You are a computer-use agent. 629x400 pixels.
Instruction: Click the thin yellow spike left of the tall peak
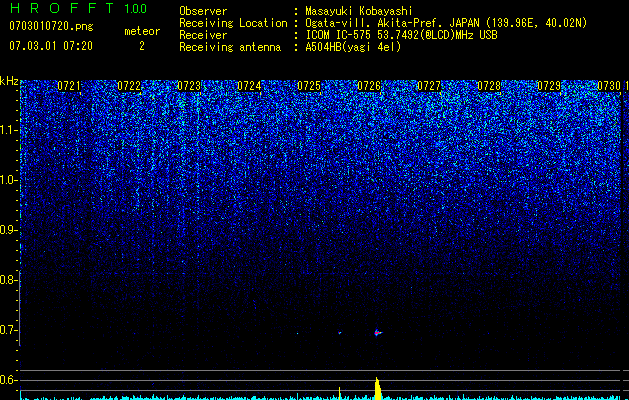click(339, 393)
